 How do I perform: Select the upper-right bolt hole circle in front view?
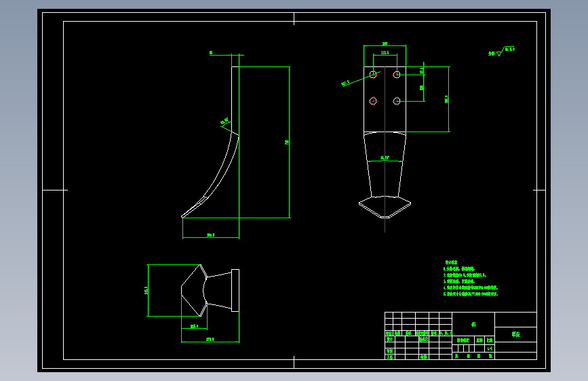tap(397, 75)
